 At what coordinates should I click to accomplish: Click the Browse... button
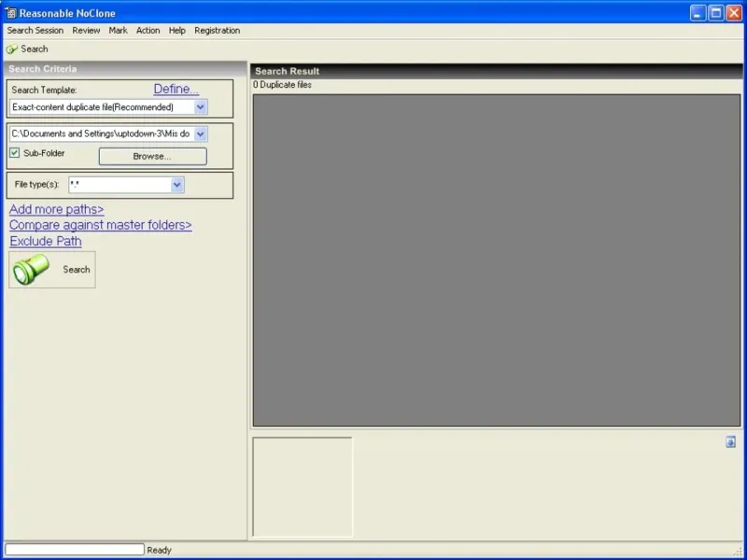[x=152, y=156]
